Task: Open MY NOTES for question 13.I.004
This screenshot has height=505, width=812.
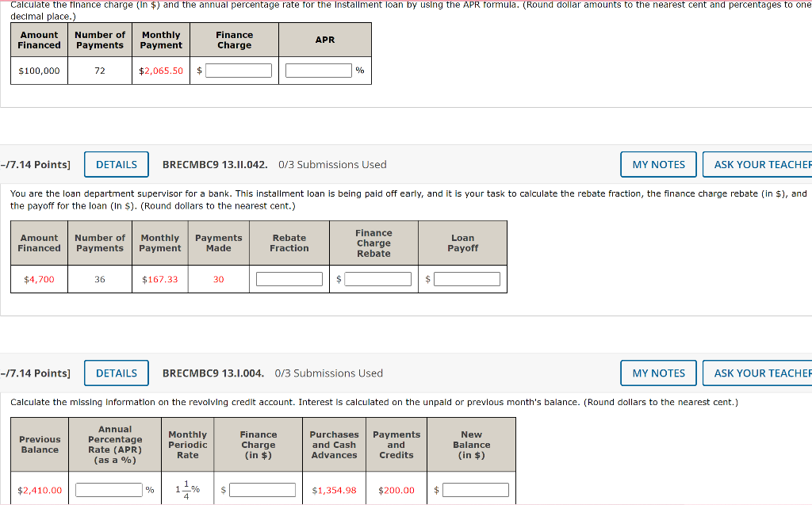Action: tap(658, 373)
